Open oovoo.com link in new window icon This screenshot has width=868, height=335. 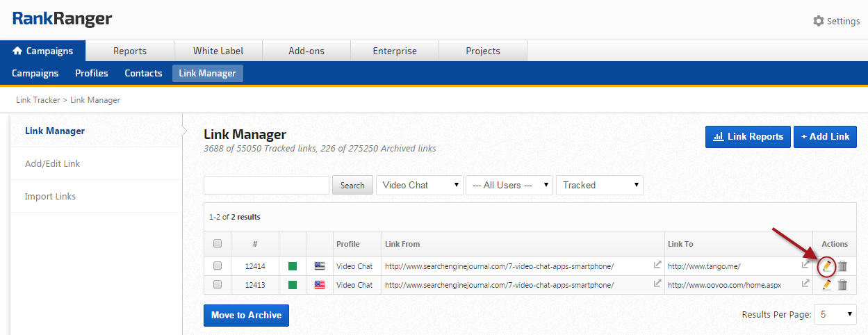click(805, 284)
